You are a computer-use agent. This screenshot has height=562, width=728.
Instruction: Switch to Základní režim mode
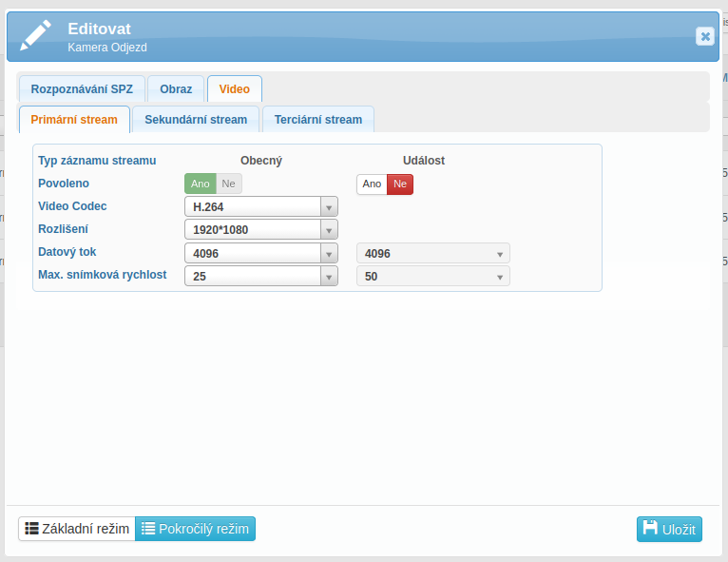[x=76, y=529]
